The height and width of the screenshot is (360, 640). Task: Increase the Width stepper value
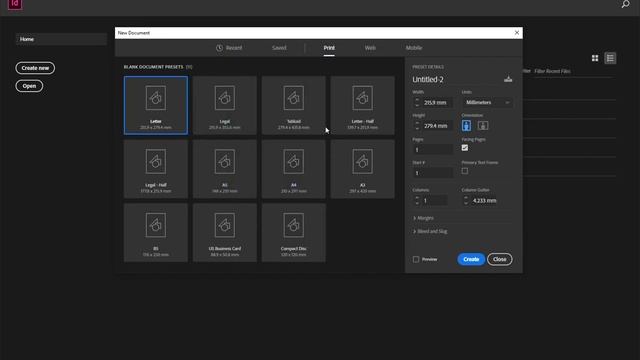tap(417, 100)
